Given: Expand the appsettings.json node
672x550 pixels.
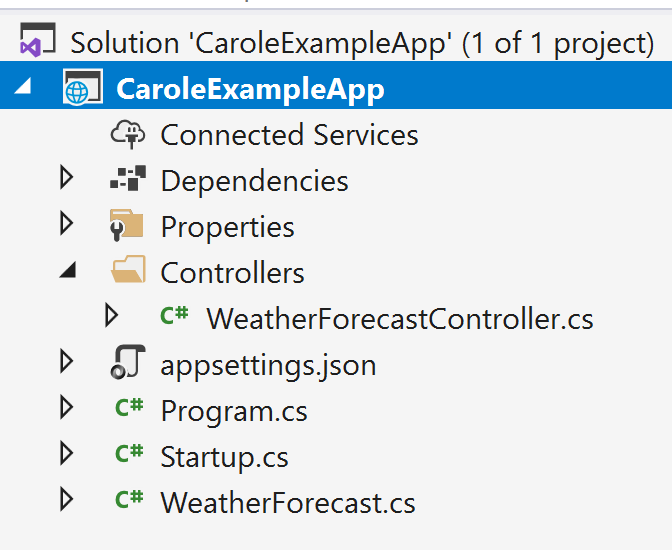Looking at the screenshot, I should click(x=66, y=361).
